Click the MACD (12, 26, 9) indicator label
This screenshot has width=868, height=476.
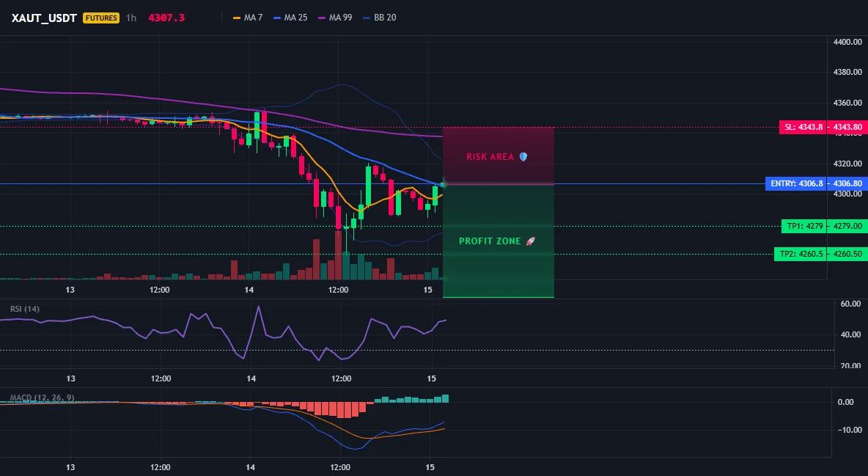42,398
